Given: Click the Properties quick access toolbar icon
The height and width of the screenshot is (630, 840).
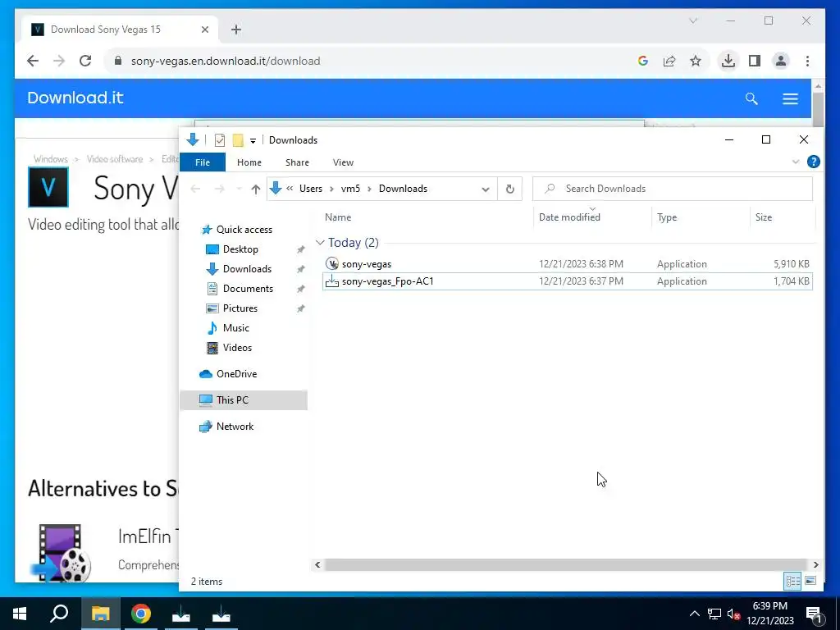Looking at the screenshot, I should pyautogui.click(x=220, y=140).
